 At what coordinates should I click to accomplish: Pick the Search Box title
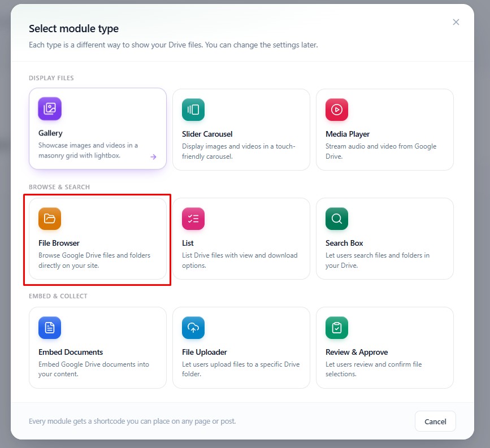(x=344, y=243)
